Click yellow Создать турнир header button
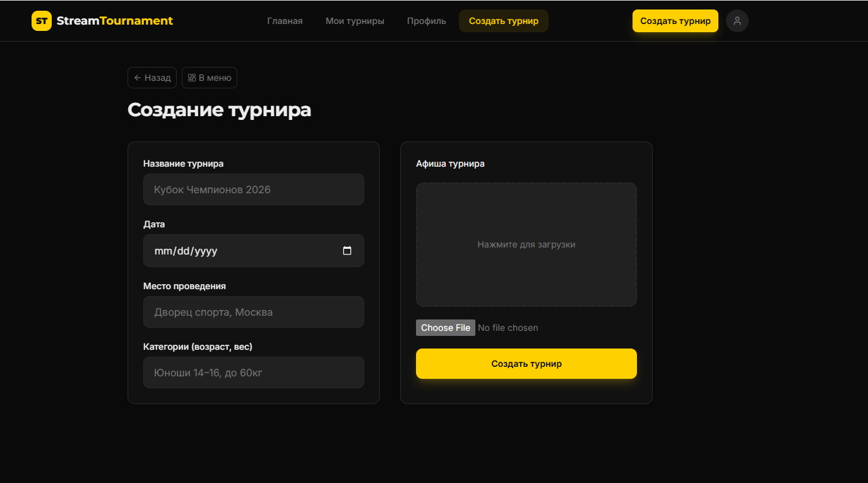The height and width of the screenshot is (483, 868). pos(675,21)
